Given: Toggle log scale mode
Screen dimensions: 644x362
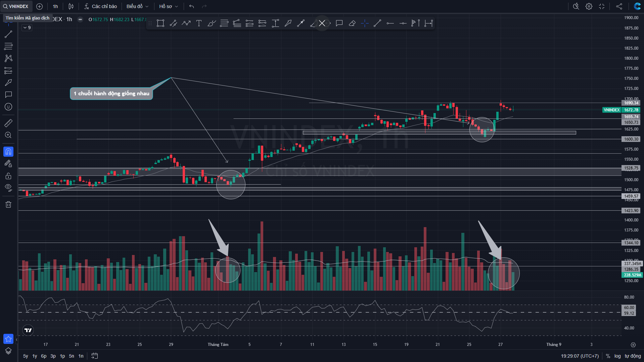Looking at the screenshot, I should coord(617,356).
